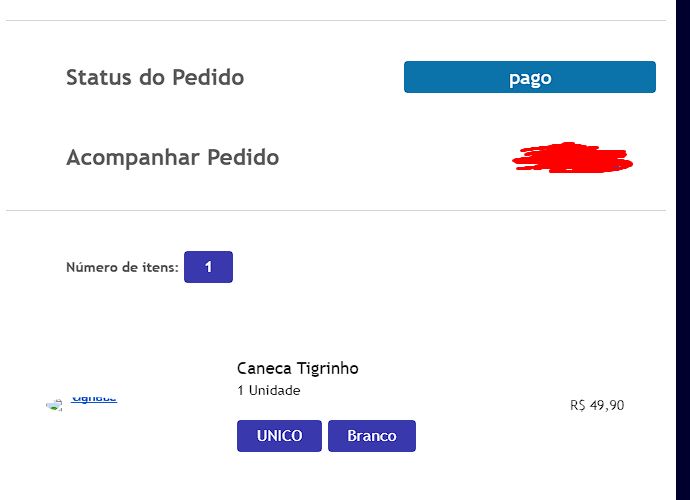Select the Branco color tag
690x500 pixels.
(372, 436)
